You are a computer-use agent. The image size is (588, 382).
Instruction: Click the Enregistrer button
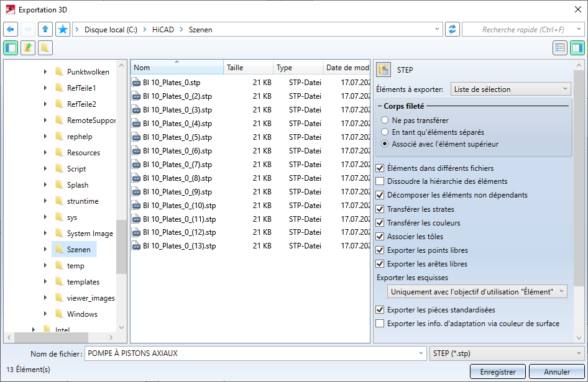coord(497,372)
